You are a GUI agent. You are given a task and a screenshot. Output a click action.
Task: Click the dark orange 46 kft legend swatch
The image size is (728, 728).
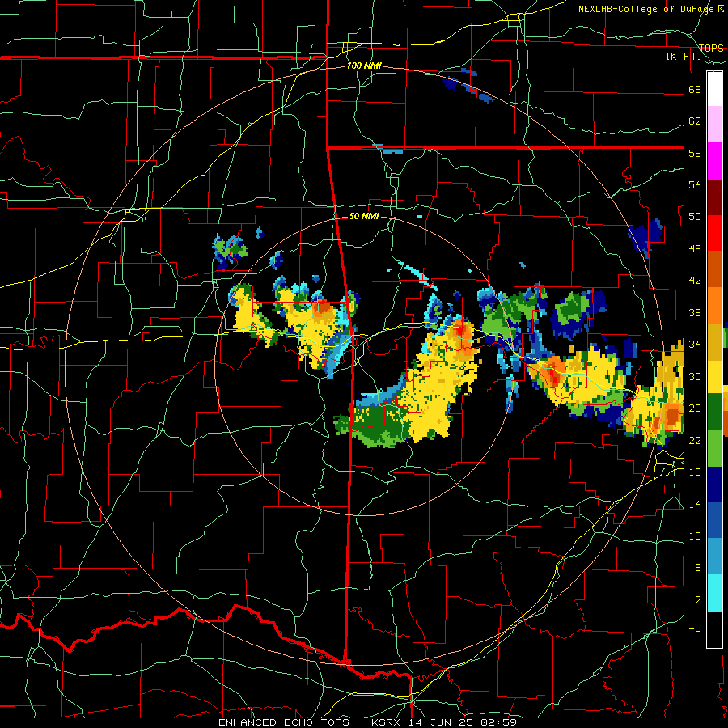[x=714, y=269]
